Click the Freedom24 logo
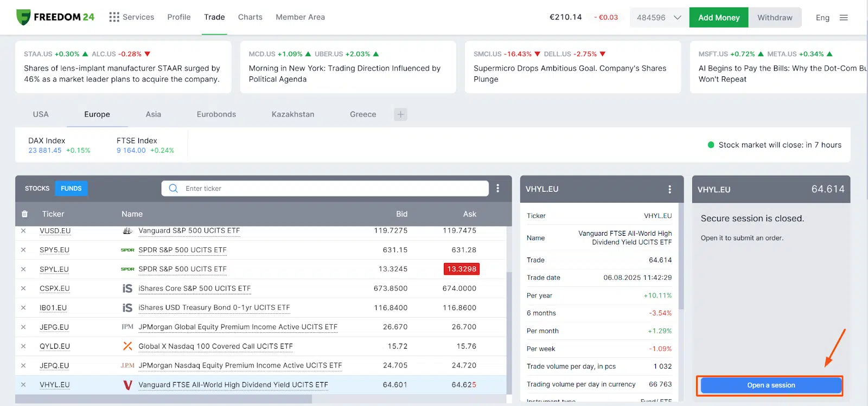The width and height of the screenshot is (868, 406). [x=55, y=17]
